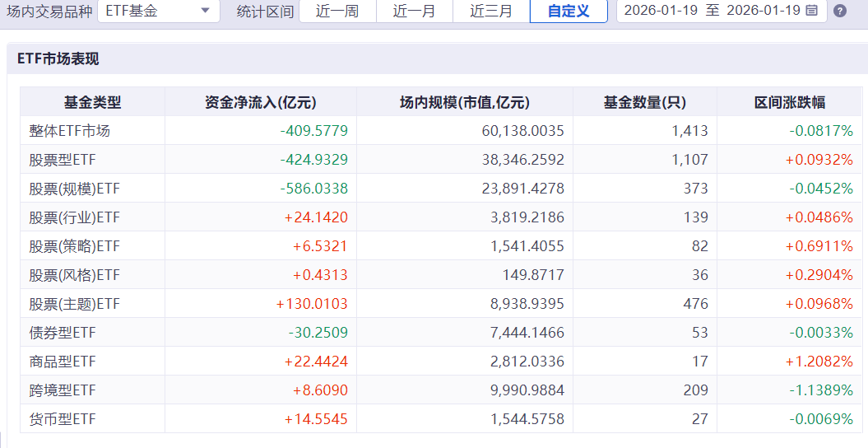Click change percentage +0.6911%

[x=819, y=246]
